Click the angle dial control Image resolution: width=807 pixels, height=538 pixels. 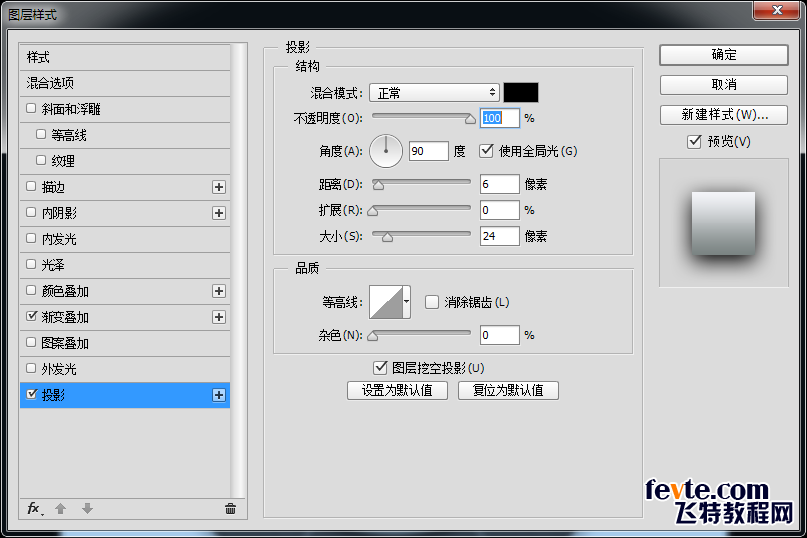(x=385, y=151)
